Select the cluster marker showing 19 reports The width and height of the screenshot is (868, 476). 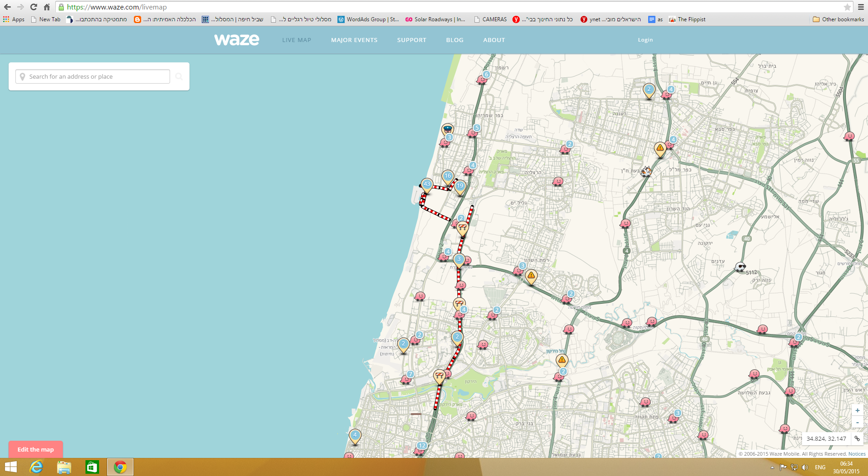(x=460, y=186)
